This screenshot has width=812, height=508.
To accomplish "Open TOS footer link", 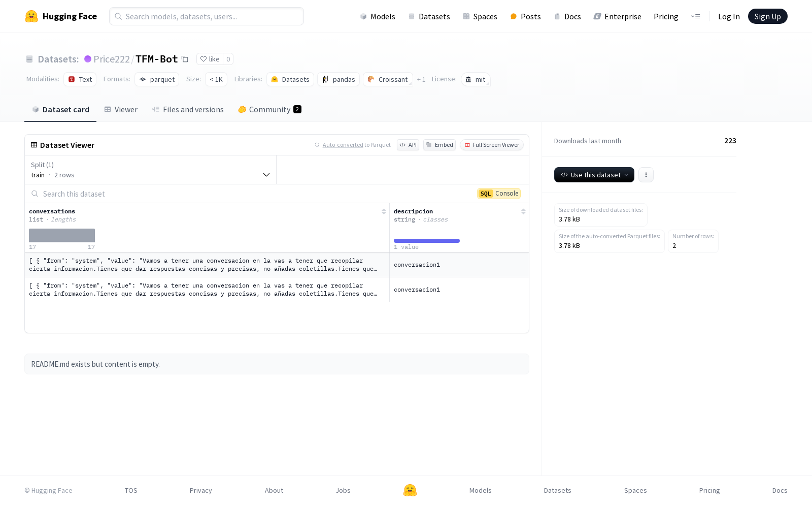I will [131, 490].
